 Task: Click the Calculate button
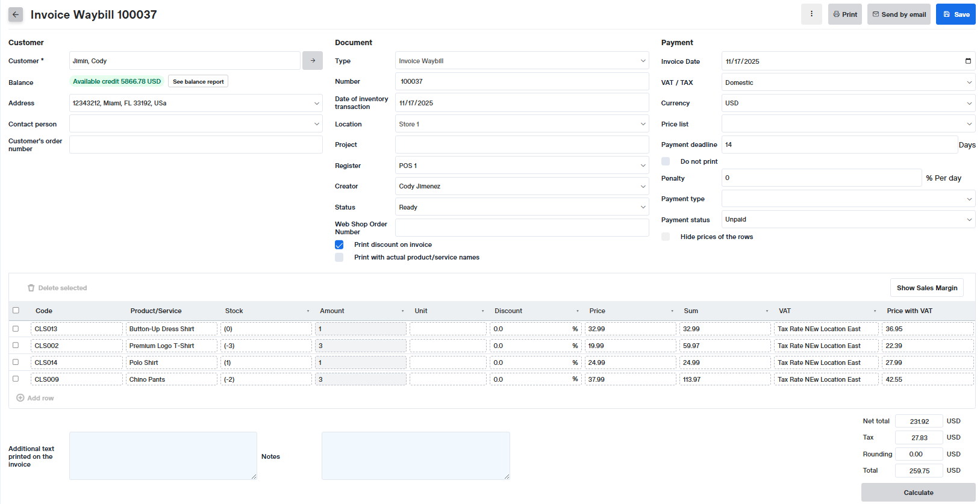(919, 493)
